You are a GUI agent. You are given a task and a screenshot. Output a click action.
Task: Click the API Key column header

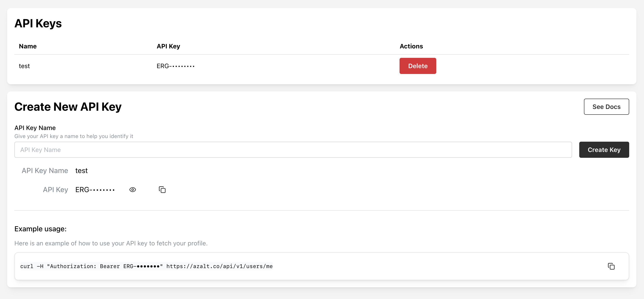[x=168, y=46]
